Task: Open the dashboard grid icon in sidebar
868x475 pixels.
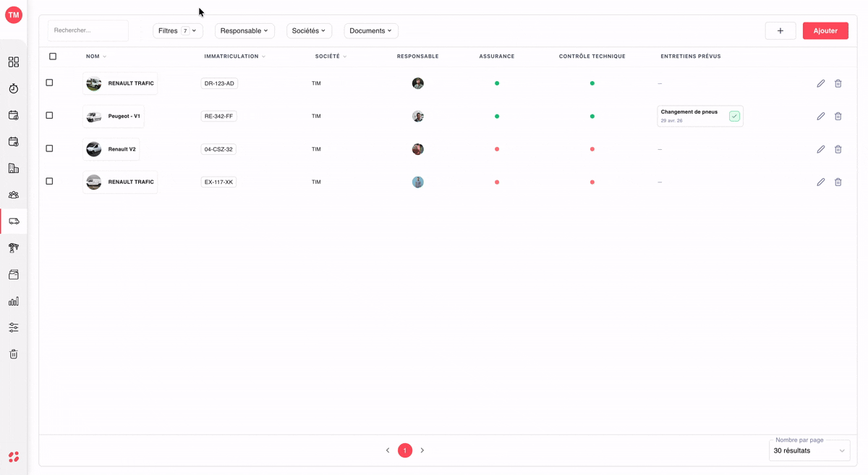Action: click(x=14, y=62)
